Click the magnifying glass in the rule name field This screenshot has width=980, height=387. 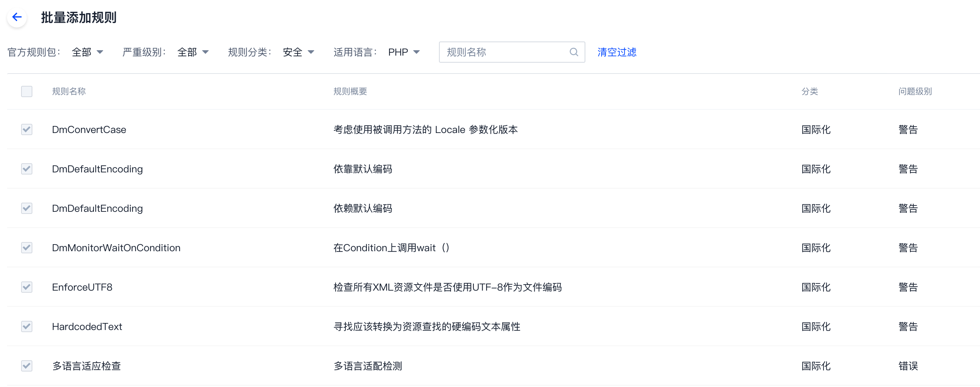[x=574, y=52]
